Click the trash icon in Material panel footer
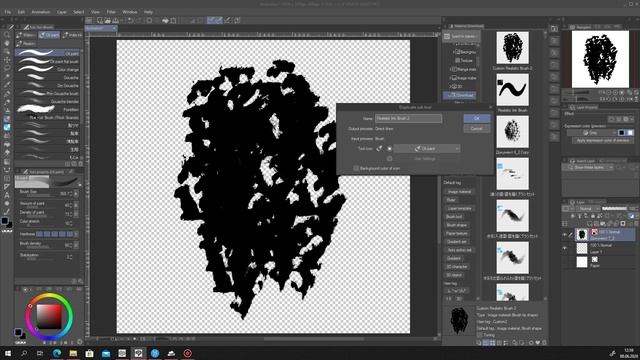Image resolution: width=640 pixels, height=360 pixels. pos(544,343)
